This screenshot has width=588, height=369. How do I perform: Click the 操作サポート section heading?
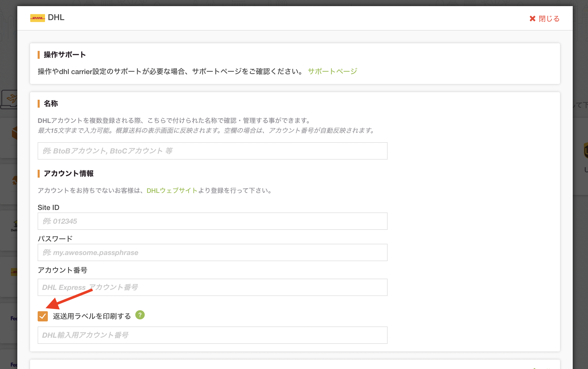tap(65, 55)
